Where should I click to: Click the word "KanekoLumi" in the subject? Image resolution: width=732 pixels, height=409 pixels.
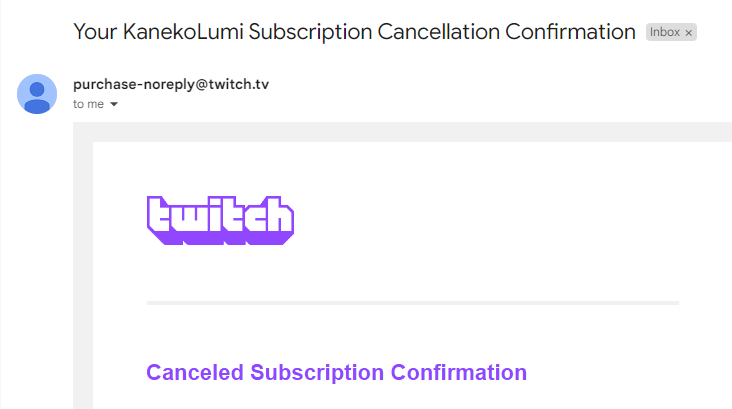click(170, 32)
